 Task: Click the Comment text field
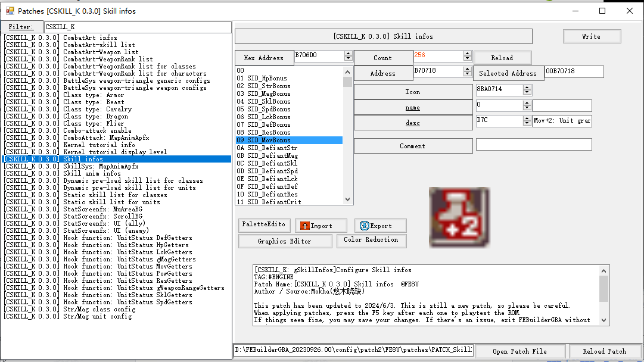533,145
